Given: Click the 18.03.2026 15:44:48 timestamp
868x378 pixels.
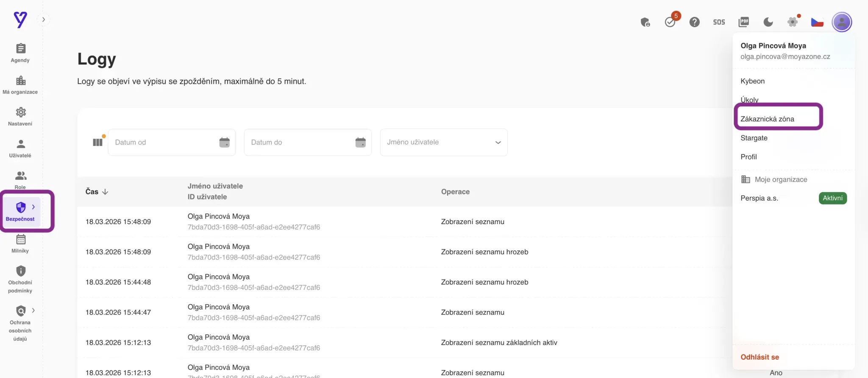Looking at the screenshot, I should 118,282.
